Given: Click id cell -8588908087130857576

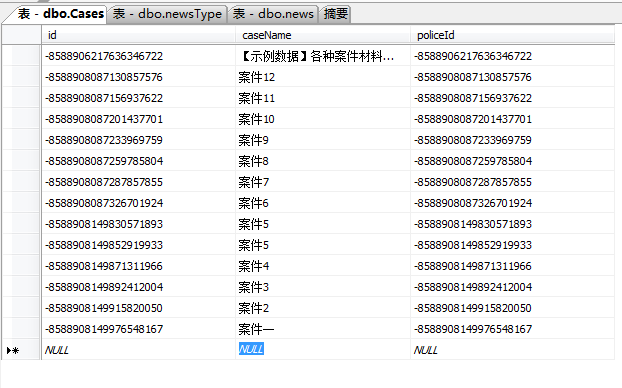Looking at the screenshot, I should click(x=138, y=77).
